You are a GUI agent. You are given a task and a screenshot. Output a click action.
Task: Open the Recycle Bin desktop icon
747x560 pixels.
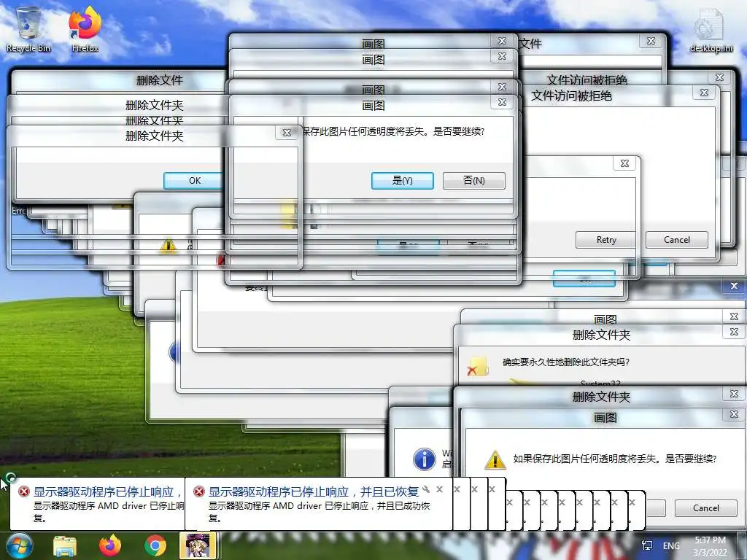coord(28,29)
